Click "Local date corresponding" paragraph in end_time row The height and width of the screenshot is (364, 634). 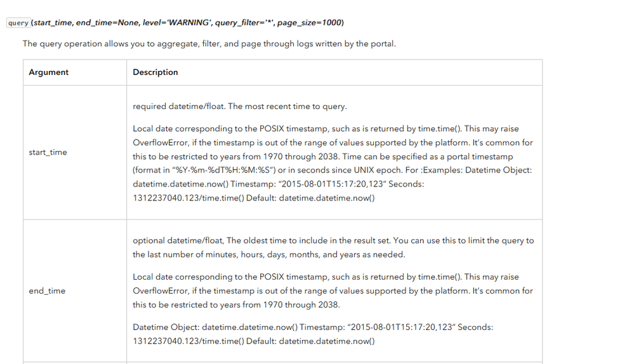click(x=333, y=290)
